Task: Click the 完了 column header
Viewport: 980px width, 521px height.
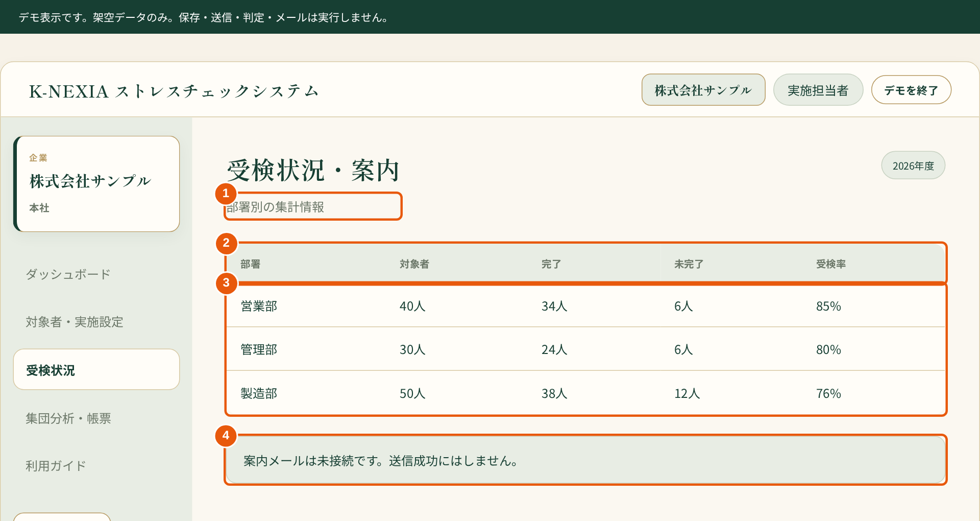Action: tap(551, 264)
